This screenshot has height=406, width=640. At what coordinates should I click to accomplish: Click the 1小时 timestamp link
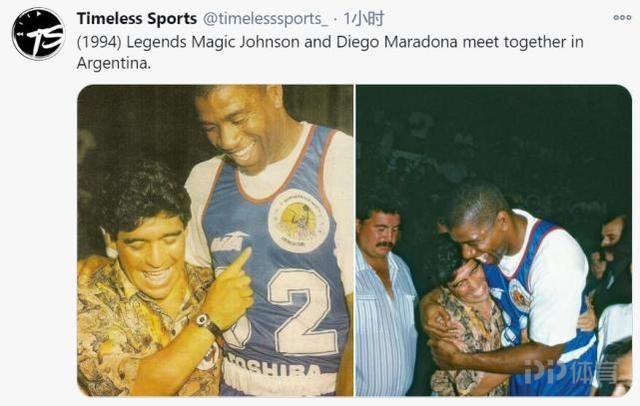[364, 19]
